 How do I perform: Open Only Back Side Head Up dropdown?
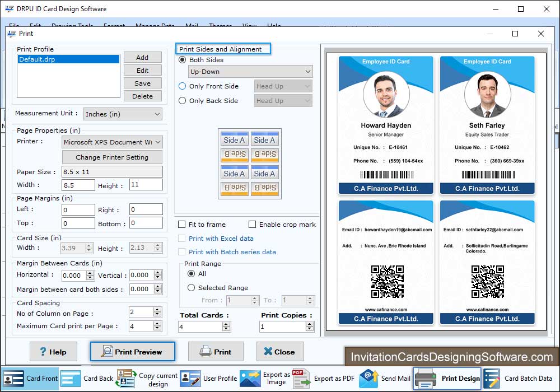[283, 101]
